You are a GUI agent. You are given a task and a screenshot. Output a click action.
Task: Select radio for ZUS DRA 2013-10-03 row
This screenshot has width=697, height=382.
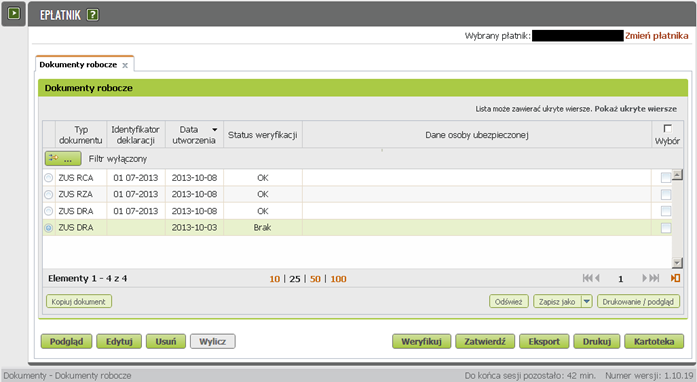tap(48, 228)
